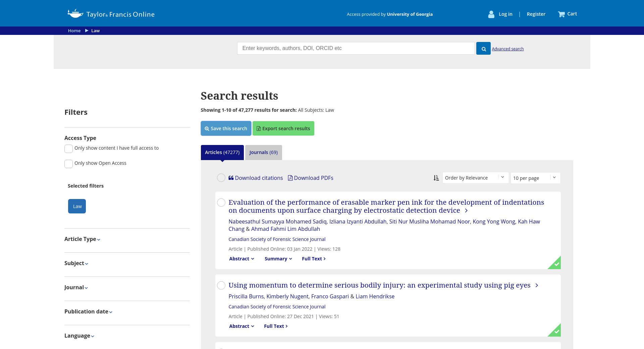Click the magnifier search button

483,49
